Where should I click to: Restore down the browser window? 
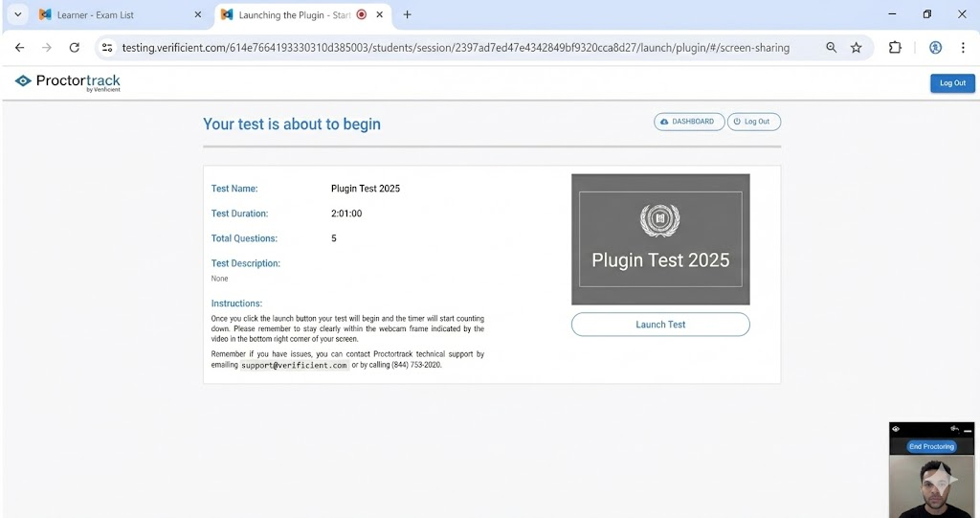coord(926,14)
